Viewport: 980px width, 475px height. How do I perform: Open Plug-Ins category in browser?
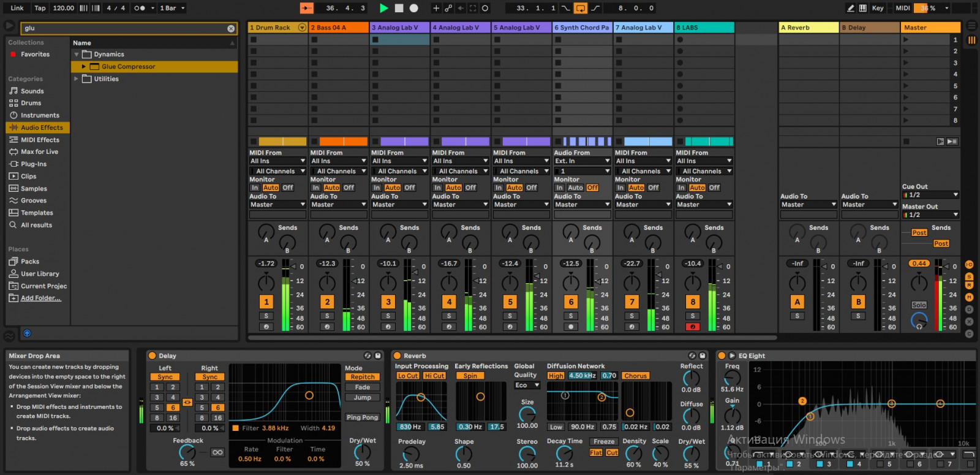(34, 164)
